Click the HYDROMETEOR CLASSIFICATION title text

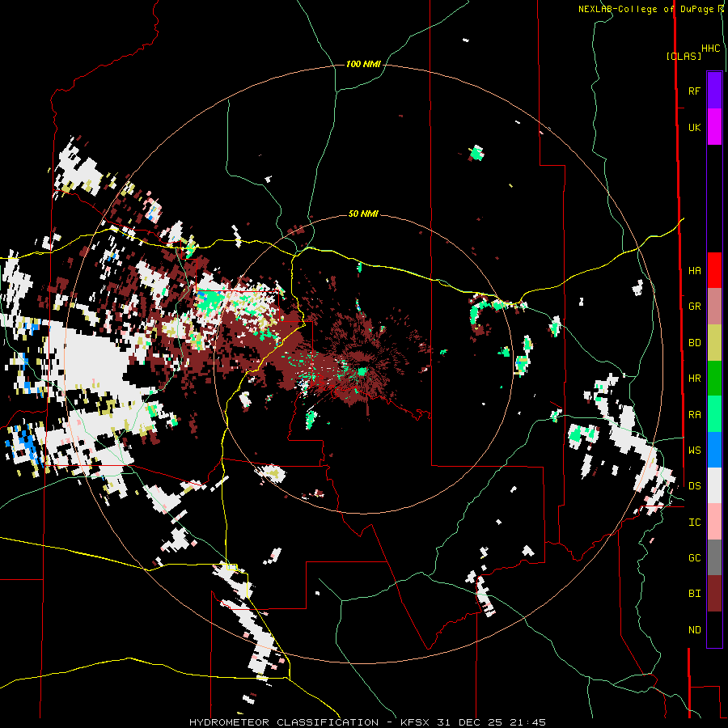(x=284, y=722)
